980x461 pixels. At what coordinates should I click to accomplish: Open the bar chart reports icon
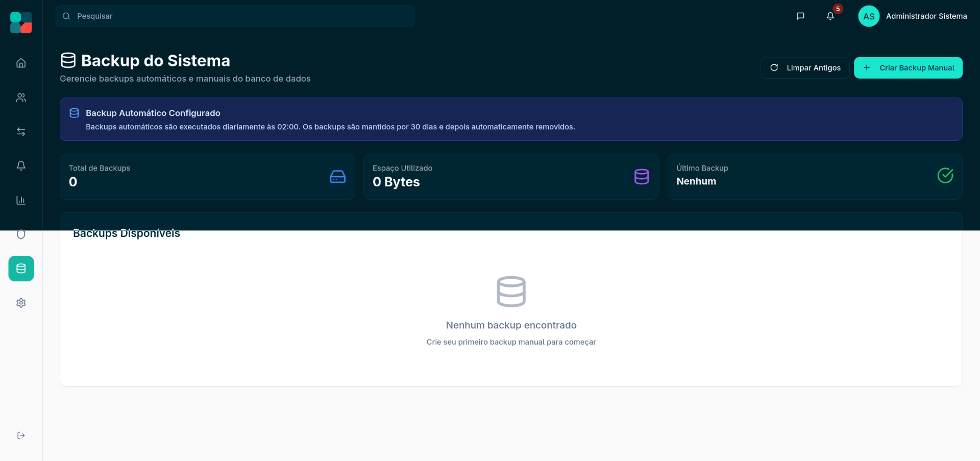[x=21, y=200]
